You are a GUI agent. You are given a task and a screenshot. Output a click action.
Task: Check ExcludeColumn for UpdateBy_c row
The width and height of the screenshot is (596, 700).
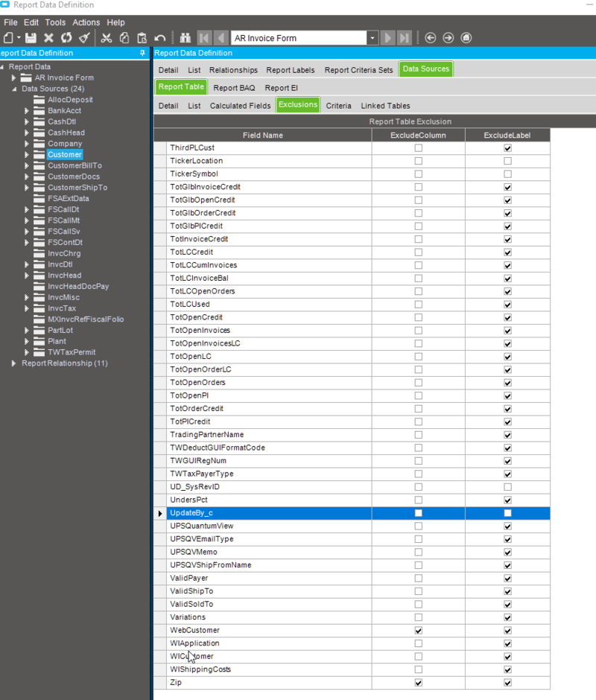tap(418, 513)
